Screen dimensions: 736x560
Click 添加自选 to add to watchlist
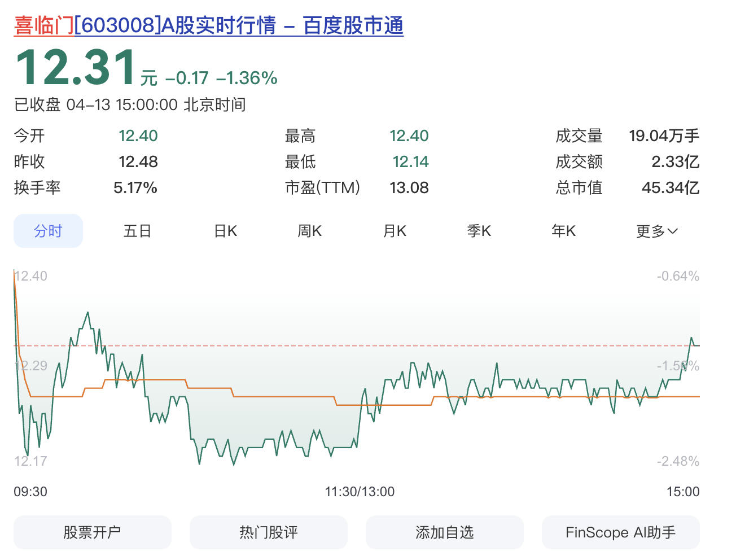pyautogui.click(x=445, y=532)
